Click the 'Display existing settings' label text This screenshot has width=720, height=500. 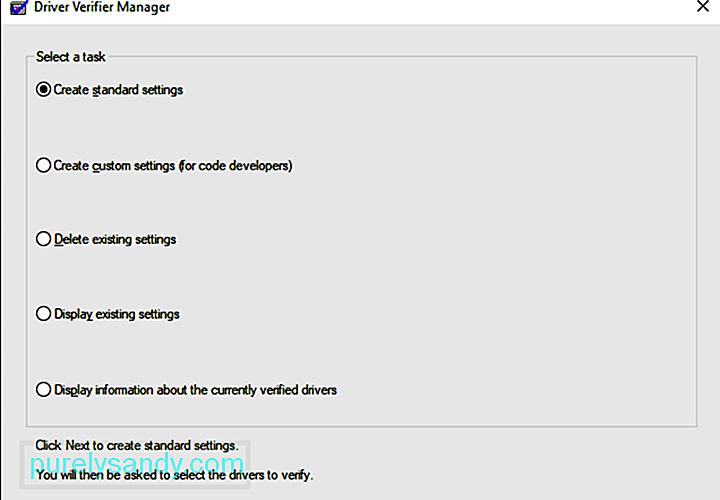click(x=117, y=315)
